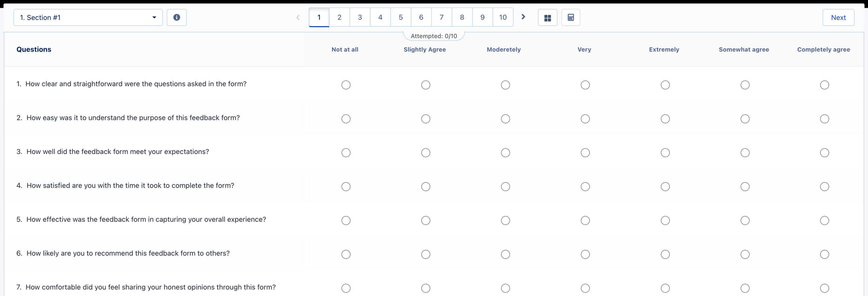Select 'Very' for question 3
The image size is (868, 296).
585,153
